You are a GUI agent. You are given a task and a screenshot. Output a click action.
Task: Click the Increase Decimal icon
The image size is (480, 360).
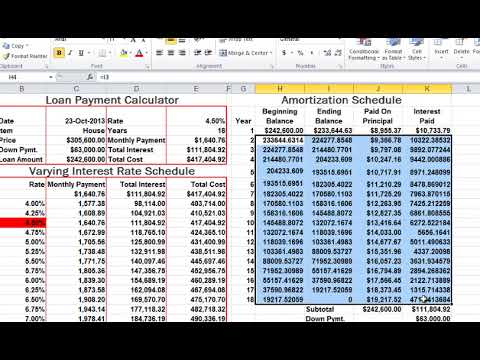327,53
